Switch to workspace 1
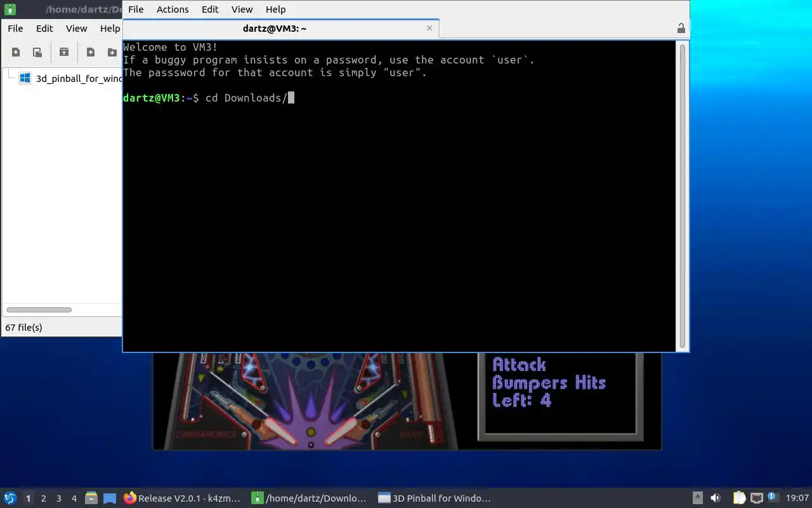Image resolution: width=812 pixels, height=508 pixels. [28, 498]
